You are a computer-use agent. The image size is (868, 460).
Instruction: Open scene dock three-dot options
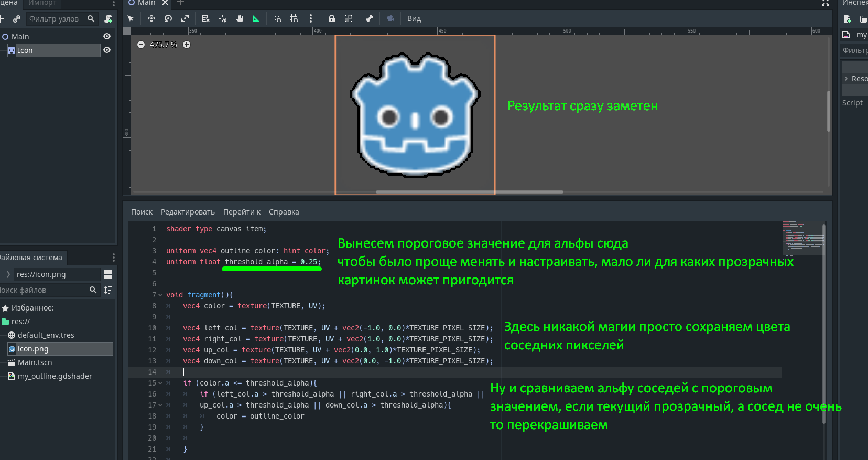113,3
